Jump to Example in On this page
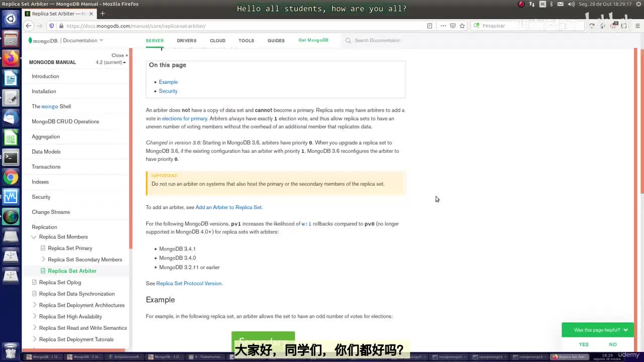 [x=168, y=82]
